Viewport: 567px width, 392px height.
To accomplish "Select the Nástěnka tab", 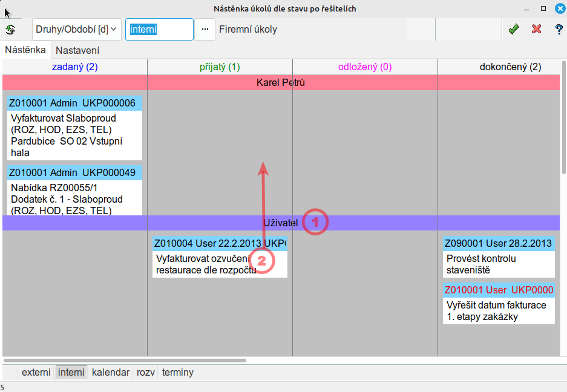I will (x=25, y=50).
